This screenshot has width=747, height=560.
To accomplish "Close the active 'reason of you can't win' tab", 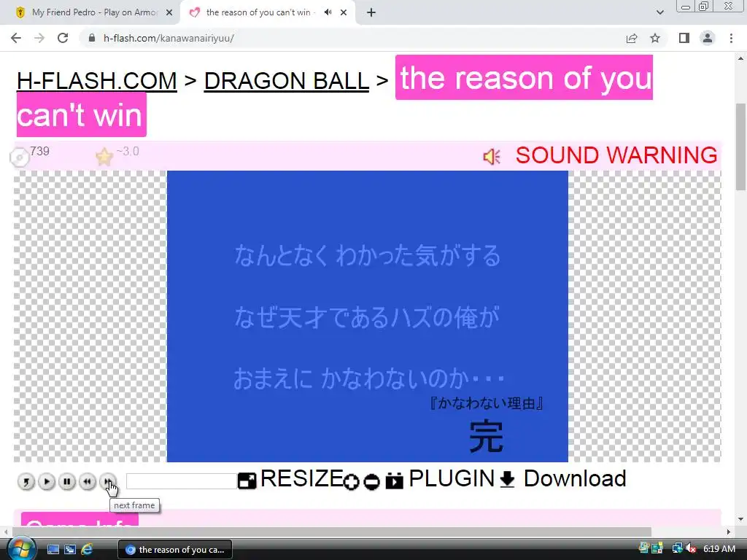I will tap(344, 13).
